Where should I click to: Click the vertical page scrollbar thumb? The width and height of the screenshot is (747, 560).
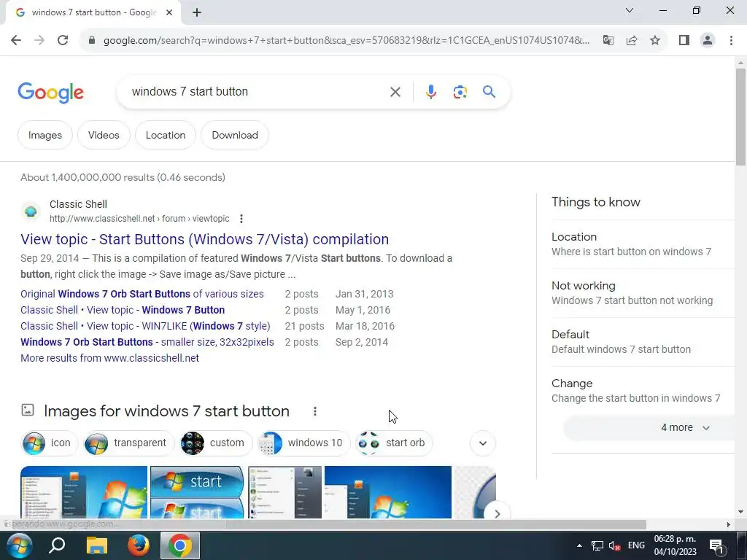(x=740, y=117)
